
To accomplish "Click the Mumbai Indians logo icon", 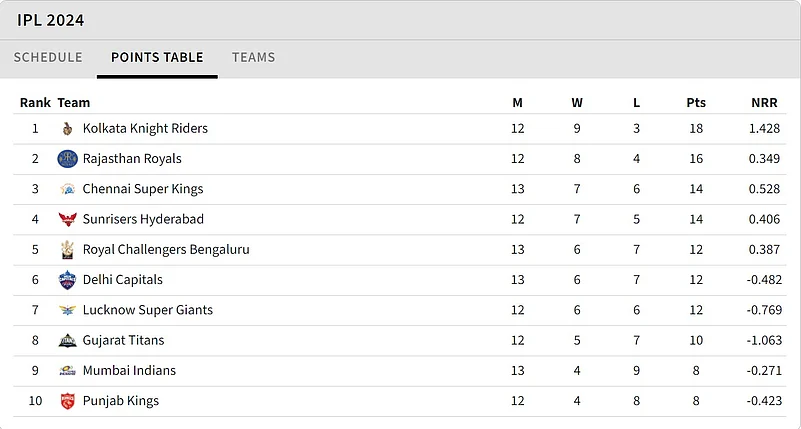I will (x=67, y=371).
